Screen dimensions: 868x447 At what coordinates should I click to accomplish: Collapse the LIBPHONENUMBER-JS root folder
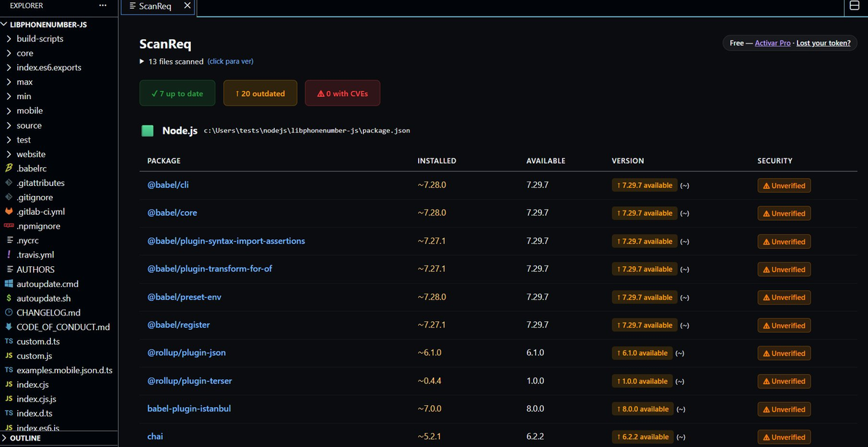click(5, 25)
